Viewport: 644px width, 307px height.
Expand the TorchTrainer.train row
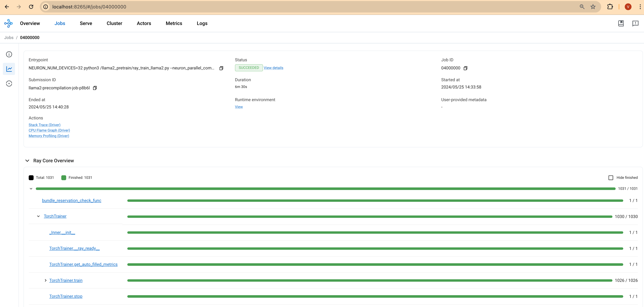45,280
